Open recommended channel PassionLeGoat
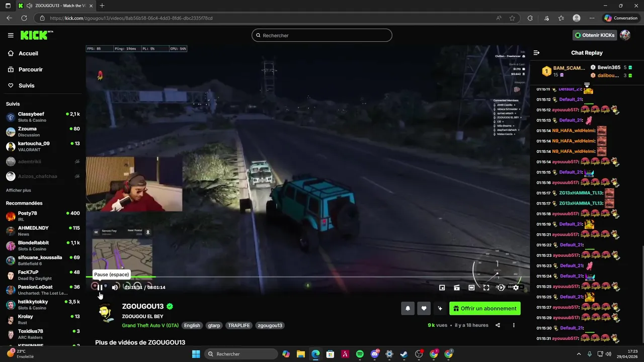The height and width of the screenshot is (362, 644). pyautogui.click(x=43, y=290)
